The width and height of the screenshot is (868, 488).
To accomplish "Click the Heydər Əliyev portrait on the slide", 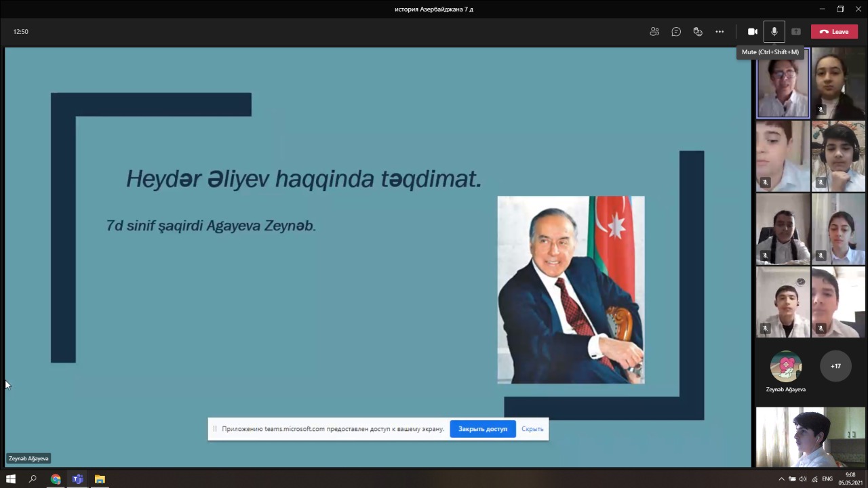I will point(571,290).
